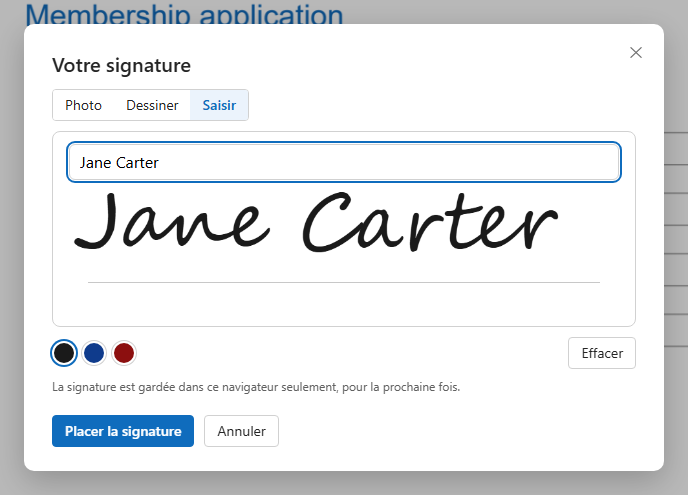Click Placer la signature button

tap(123, 431)
